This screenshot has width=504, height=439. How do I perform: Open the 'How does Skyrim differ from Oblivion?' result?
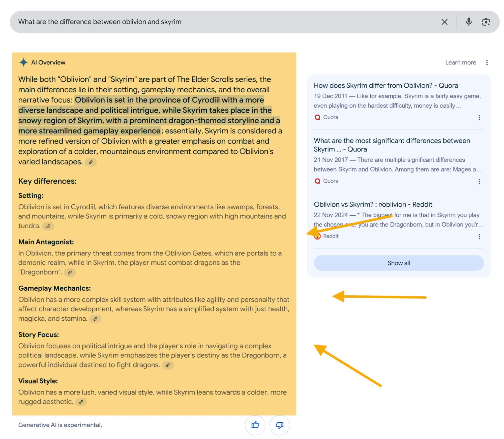(x=386, y=85)
